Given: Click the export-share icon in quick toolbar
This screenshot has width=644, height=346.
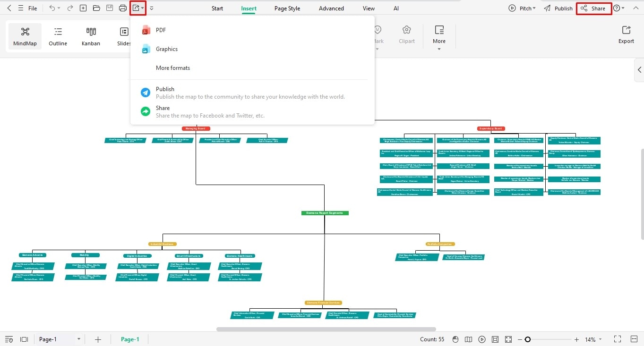Looking at the screenshot, I should point(136,8).
